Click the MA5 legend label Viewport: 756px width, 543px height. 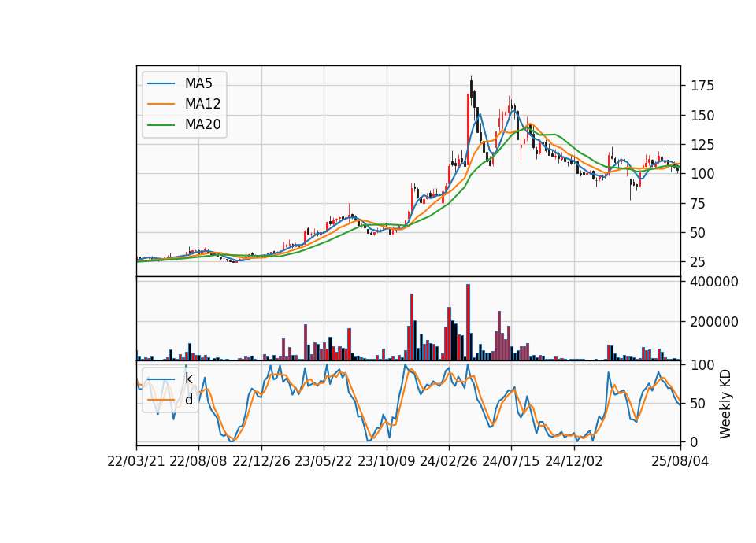coord(198,83)
